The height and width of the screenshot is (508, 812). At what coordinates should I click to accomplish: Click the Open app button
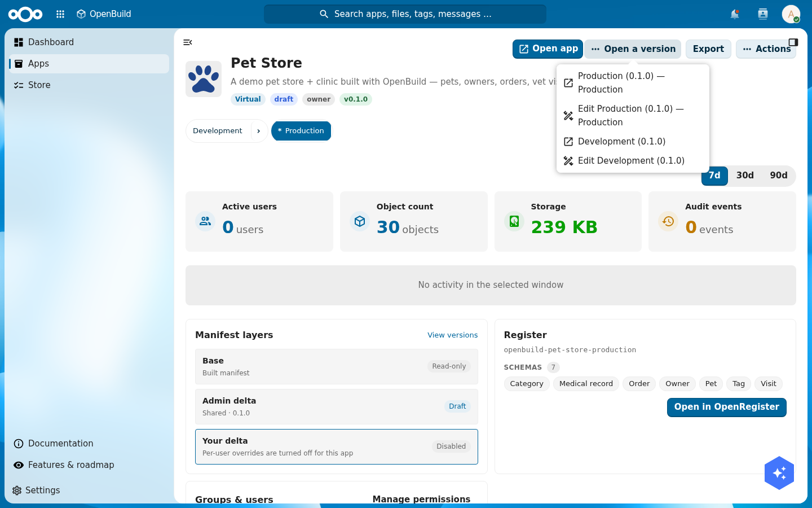pyautogui.click(x=548, y=49)
